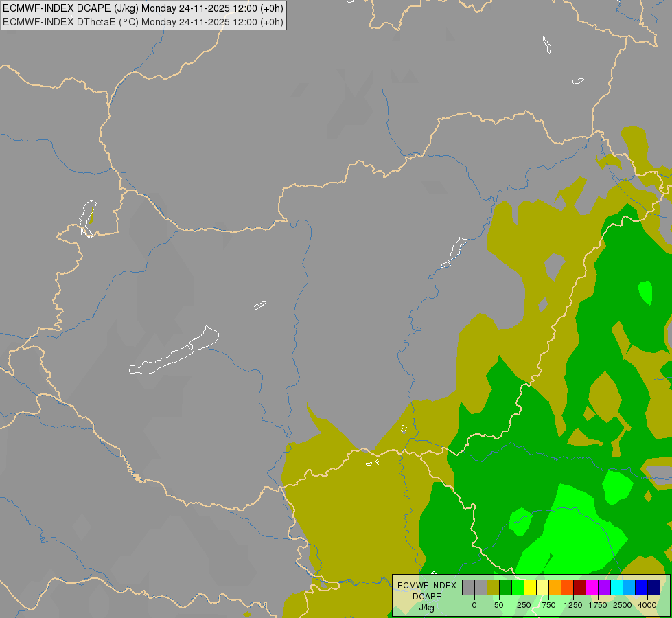
Task: Click the olive 50 J/kg legend swatch
Action: click(x=494, y=587)
